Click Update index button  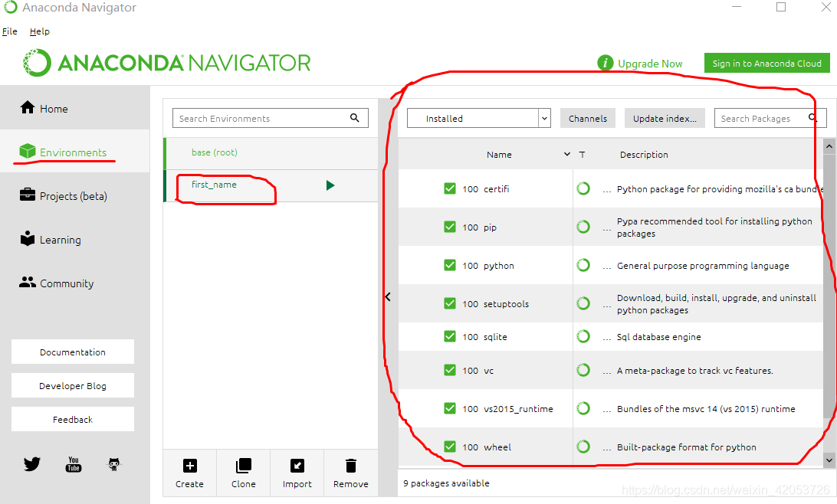(665, 119)
